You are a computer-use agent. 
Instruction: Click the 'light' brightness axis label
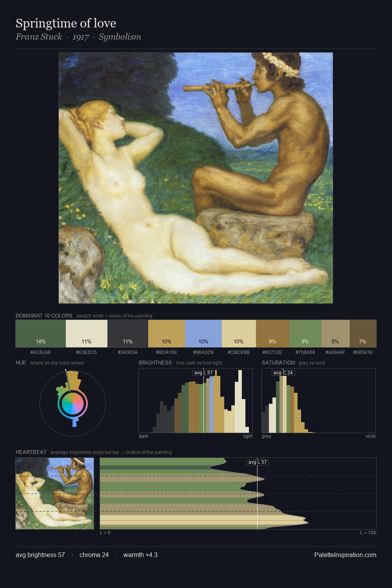(x=248, y=436)
